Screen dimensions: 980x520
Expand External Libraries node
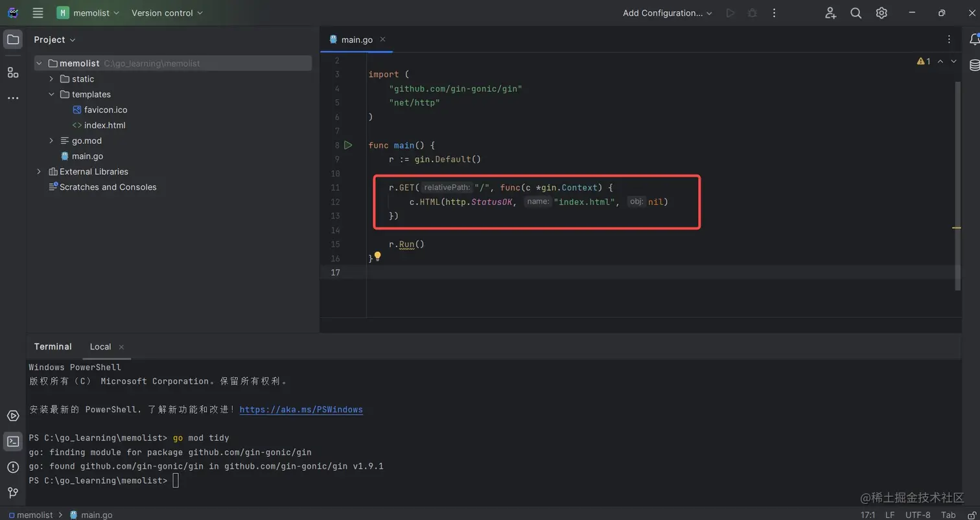pos(39,172)
